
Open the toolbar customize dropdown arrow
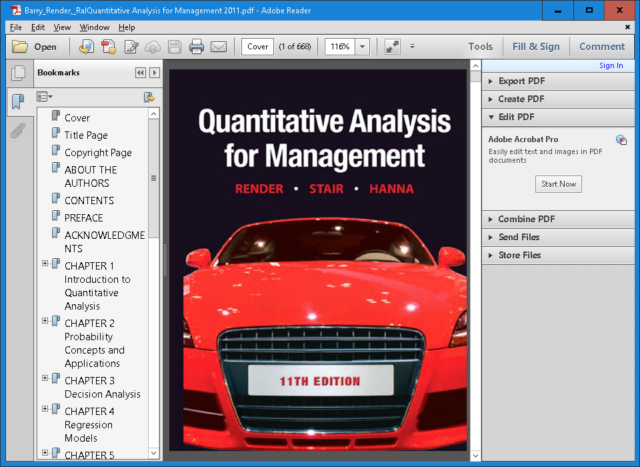412,47
